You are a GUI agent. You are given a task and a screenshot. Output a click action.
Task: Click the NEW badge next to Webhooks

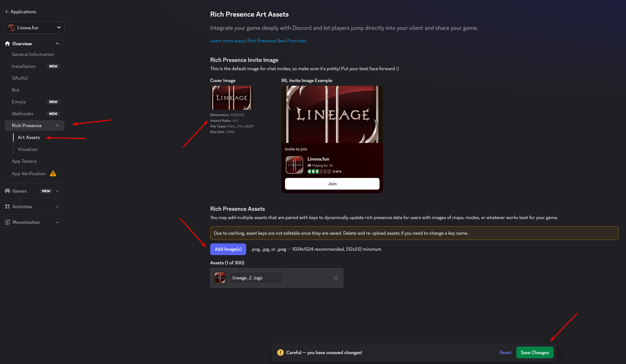click(x=53, y=114)
